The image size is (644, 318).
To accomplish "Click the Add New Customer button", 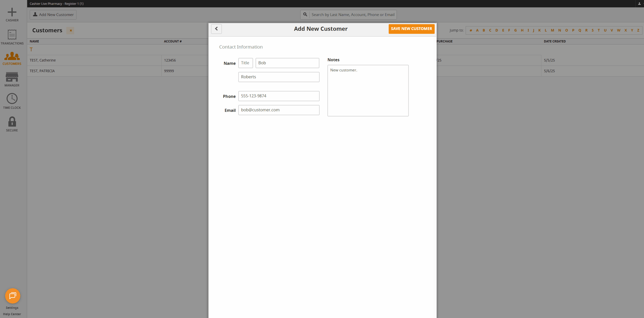I will click(x=53, y=14).
